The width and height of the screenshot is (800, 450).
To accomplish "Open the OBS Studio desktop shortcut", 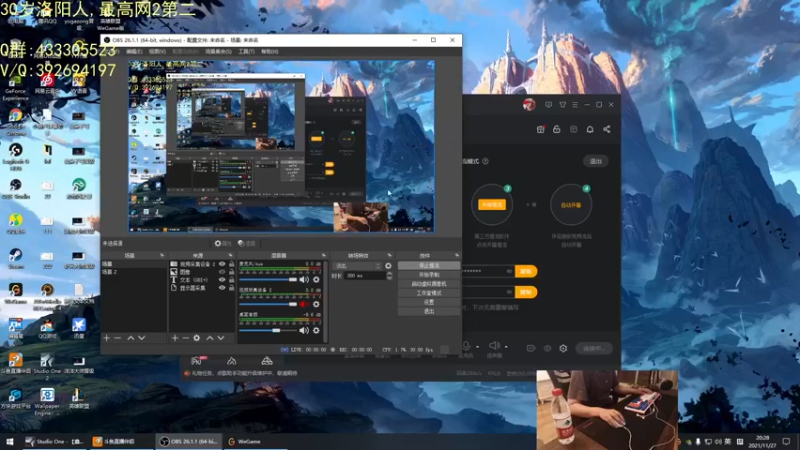I will [x=15, y=188].
